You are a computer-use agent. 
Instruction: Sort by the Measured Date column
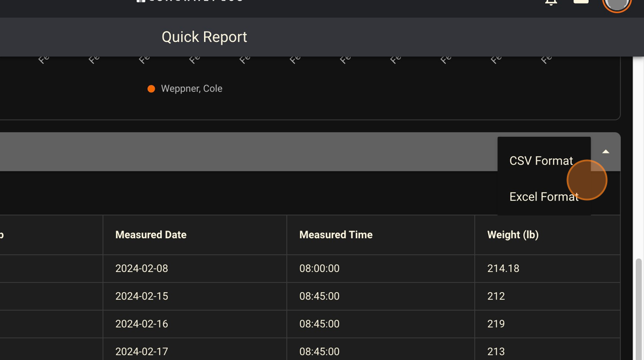pos(151,235)
